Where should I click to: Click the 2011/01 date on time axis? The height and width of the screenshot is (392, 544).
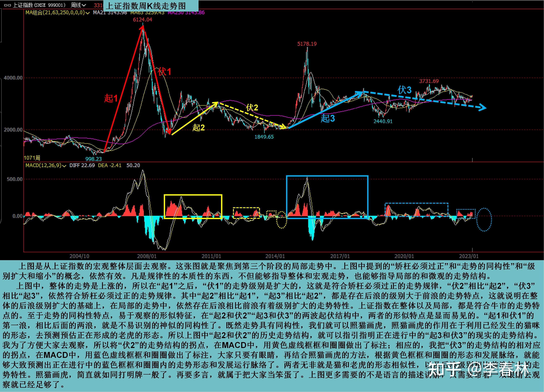(211, 256)
